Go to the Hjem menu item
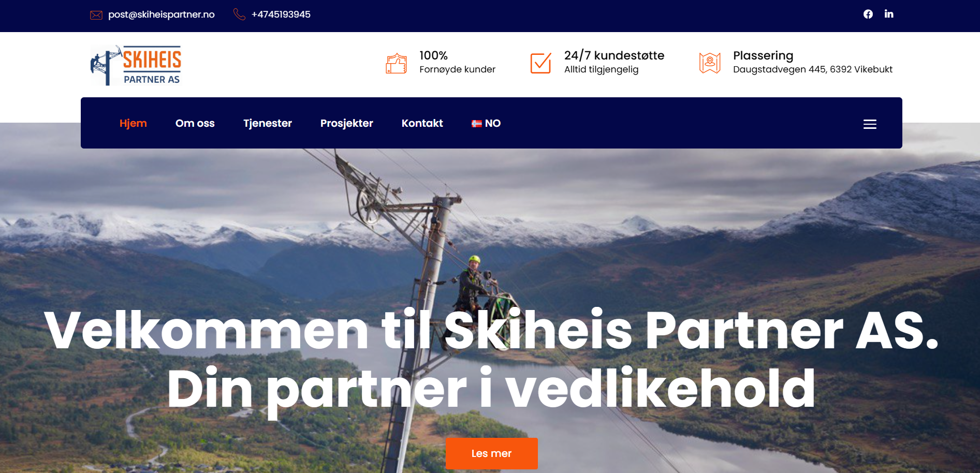 point(133,123)
